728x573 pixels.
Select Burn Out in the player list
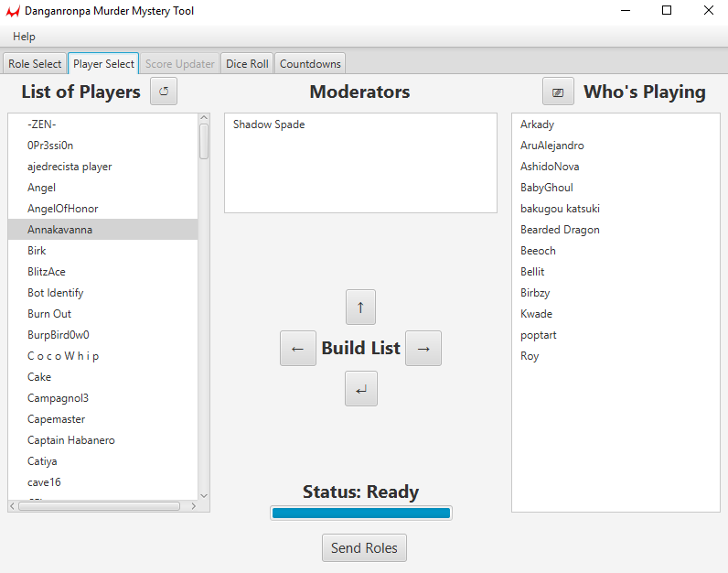tap(102, 314)
